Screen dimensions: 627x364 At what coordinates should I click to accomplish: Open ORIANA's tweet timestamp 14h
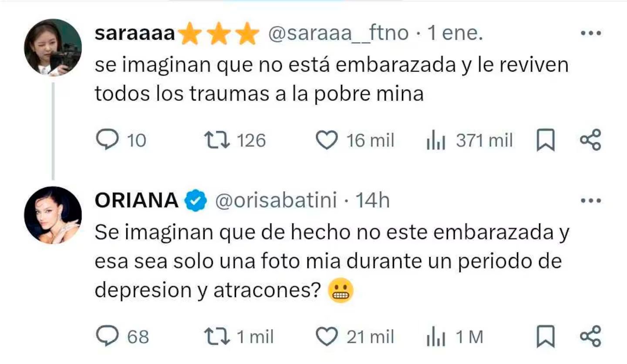pos(372,200)
